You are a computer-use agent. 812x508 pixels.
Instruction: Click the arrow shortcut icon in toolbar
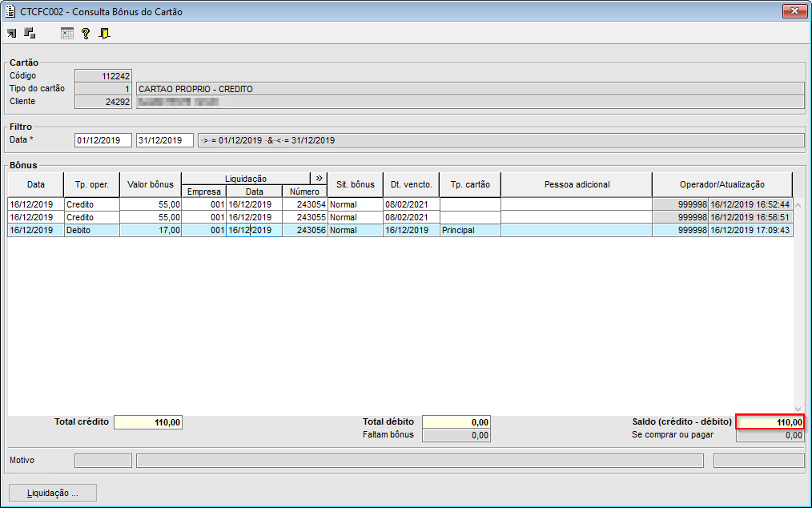11,34
